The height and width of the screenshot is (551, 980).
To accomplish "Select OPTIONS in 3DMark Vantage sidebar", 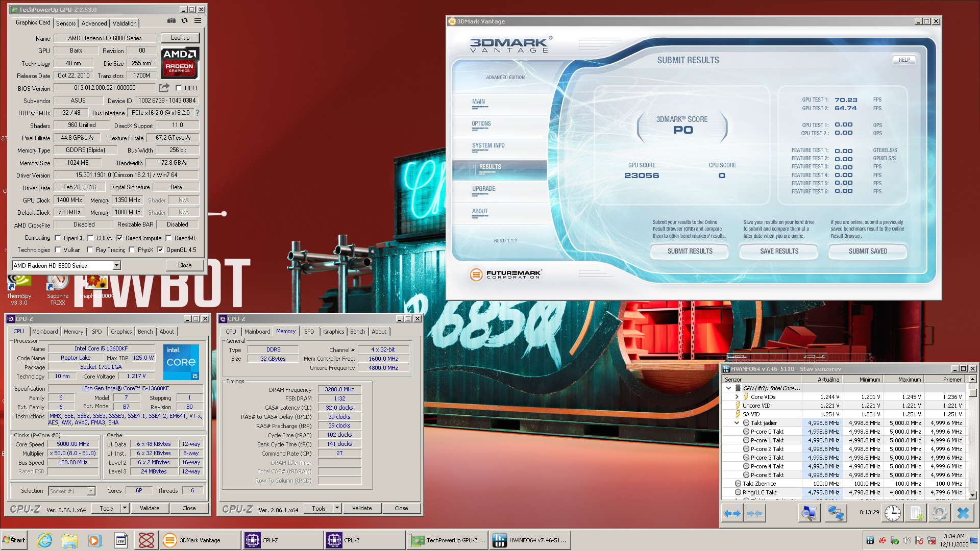I will click(x=481, y=123).
